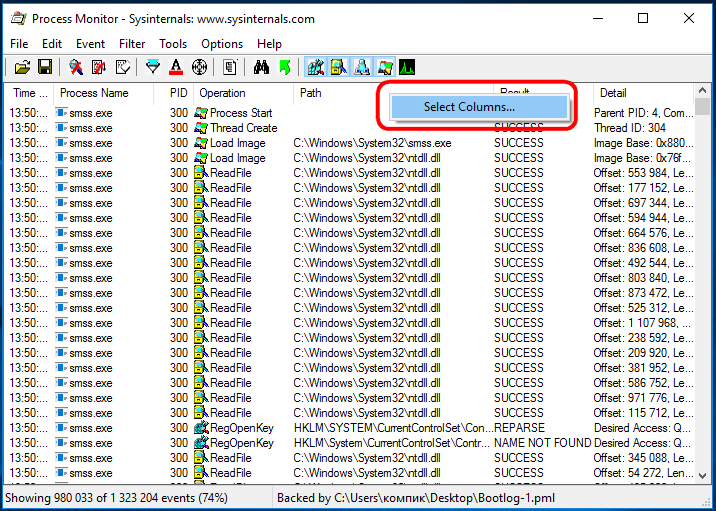This screenshot has height=511, width=716.
Task: Select the Process Start operation text
Action: pos(241,113)
